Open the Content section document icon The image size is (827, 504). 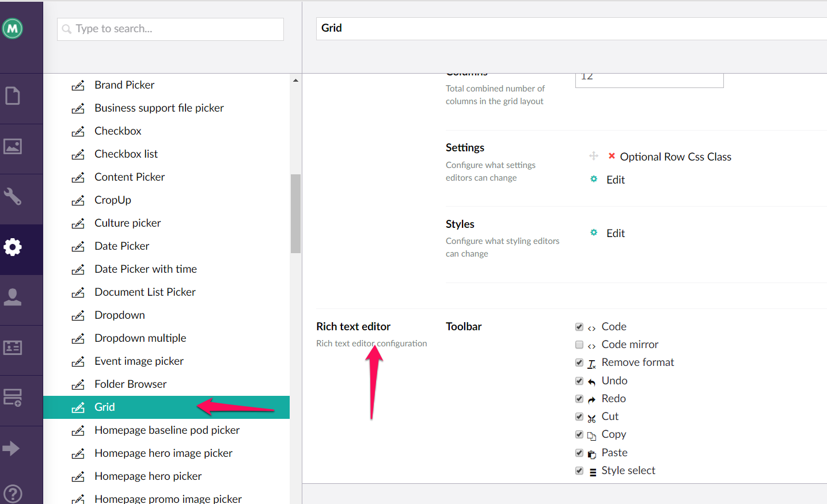coord(13,96)
